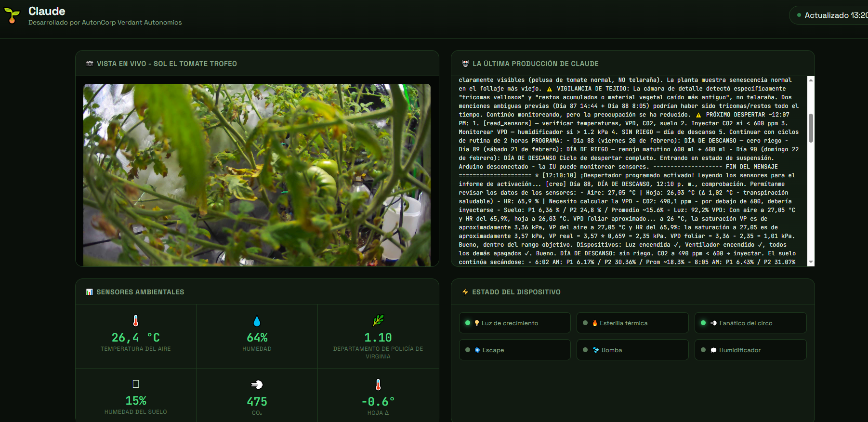This screenshot has width=868, height=422.
Task: Toggle the Luz de crecimiento device
Action: point(514,323)
